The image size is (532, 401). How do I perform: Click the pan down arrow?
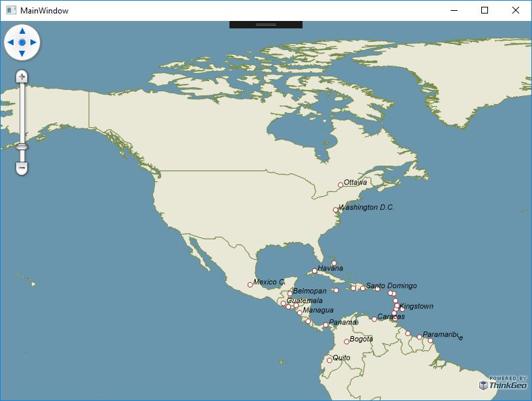[x=22, y=53]
